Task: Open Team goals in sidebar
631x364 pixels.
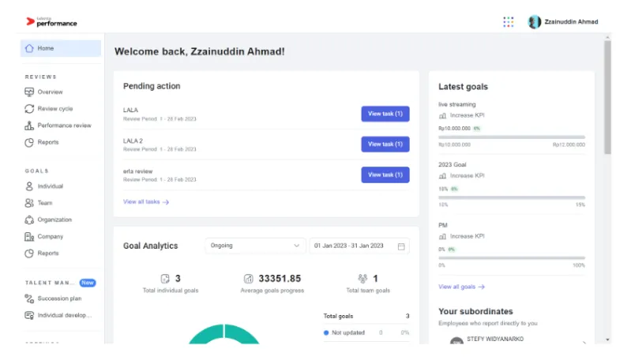Action: 45,203
